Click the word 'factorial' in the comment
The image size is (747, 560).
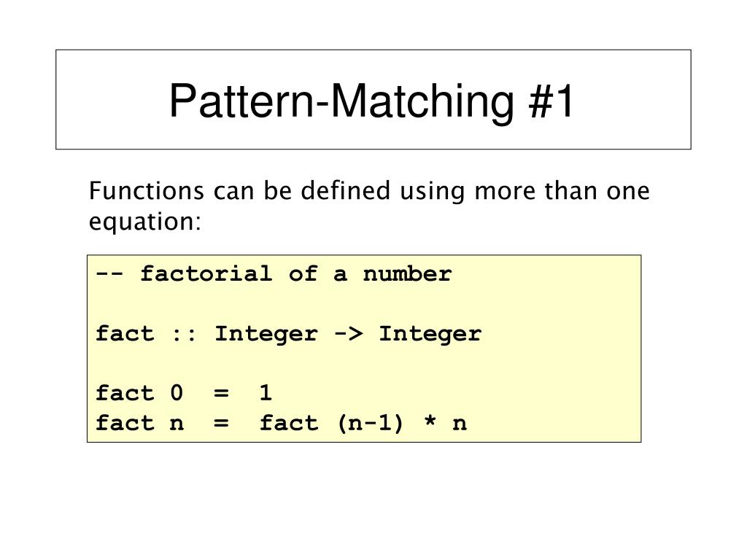[x=206, y=274]
